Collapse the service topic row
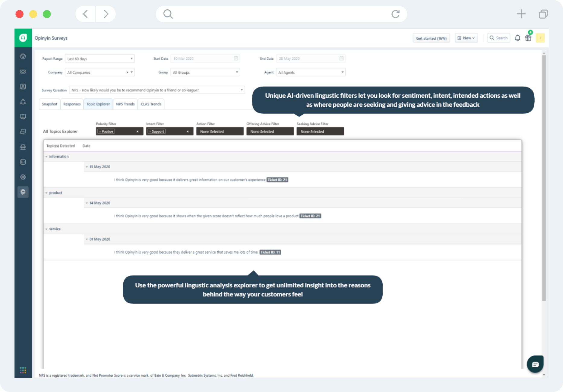 [x=46, y=229]
